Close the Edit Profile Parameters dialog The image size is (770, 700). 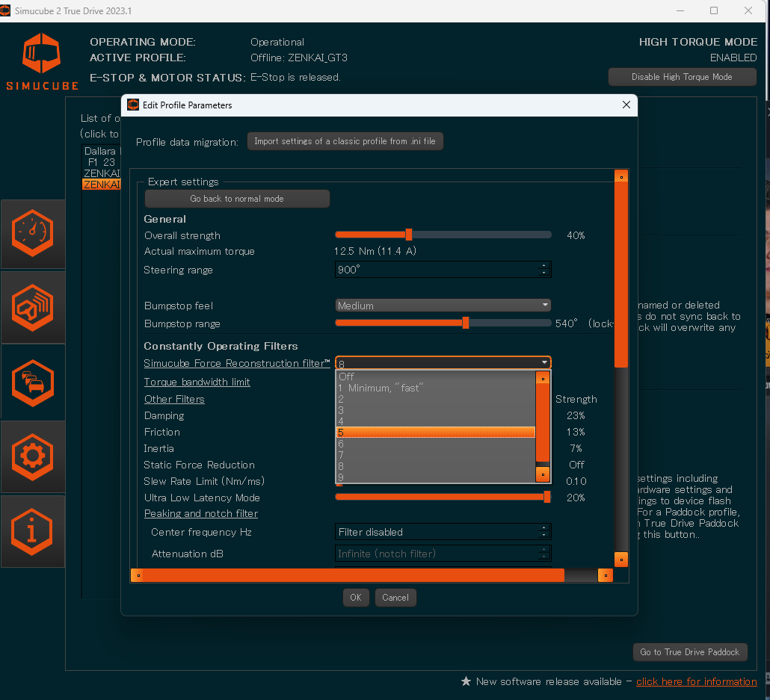coord(626,105)
